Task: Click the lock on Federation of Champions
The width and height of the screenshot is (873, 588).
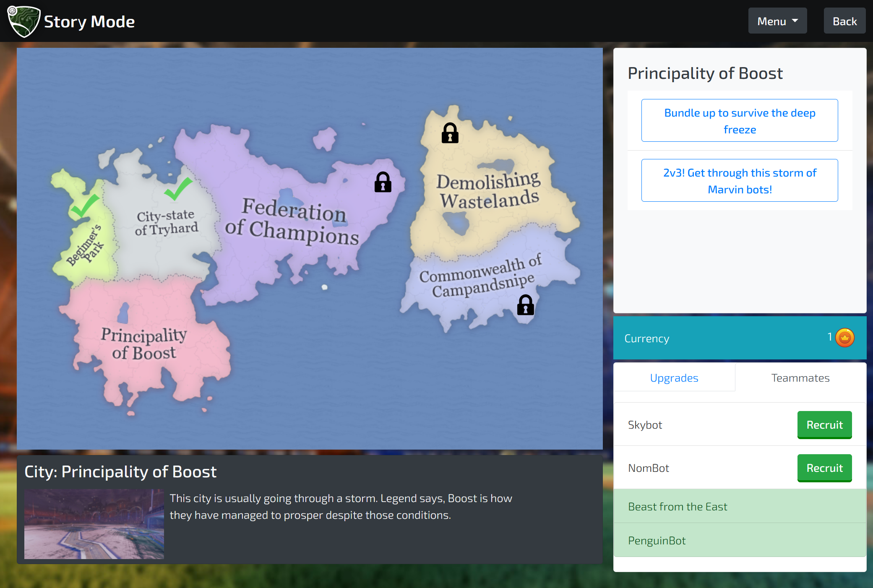Action: [383, 182]
